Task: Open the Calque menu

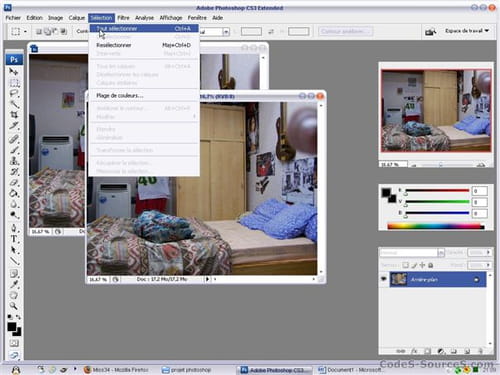Action: point(76,18)
